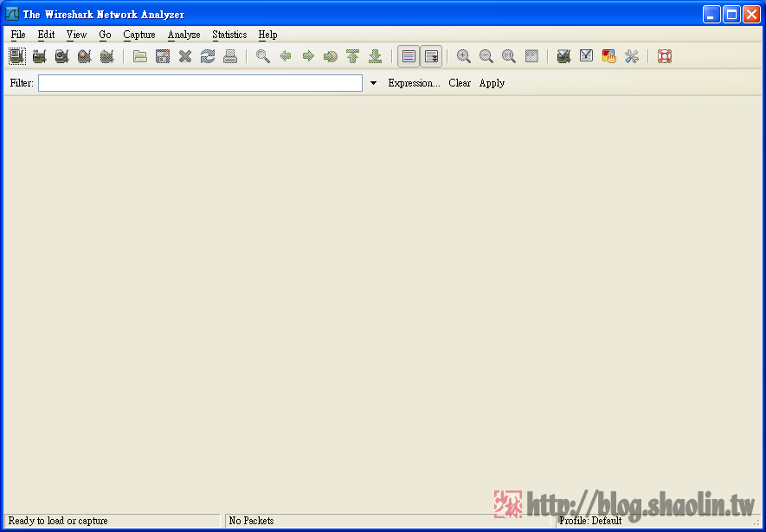Open the View menu

tap(76, 35)
